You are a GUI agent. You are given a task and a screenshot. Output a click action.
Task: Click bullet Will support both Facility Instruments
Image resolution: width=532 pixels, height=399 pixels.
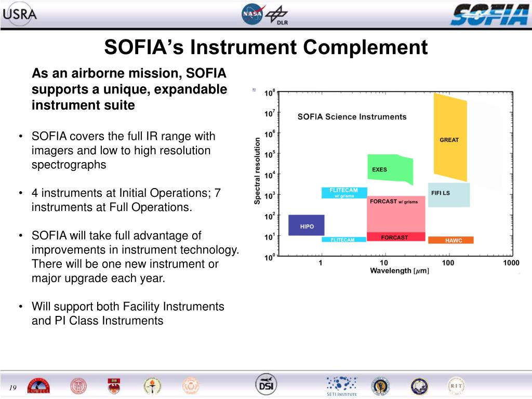128,313
